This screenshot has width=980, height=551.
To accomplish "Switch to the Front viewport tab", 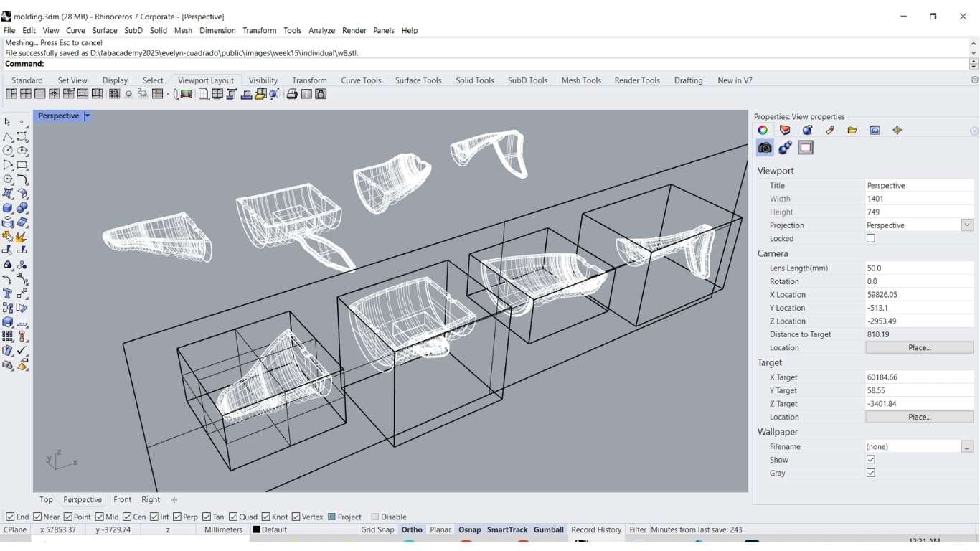I will click(x=123, y=499).
